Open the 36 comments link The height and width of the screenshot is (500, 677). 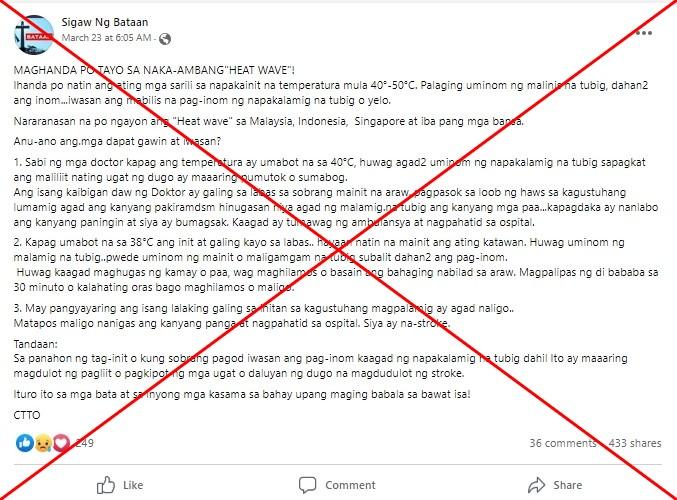coord(563,443)
